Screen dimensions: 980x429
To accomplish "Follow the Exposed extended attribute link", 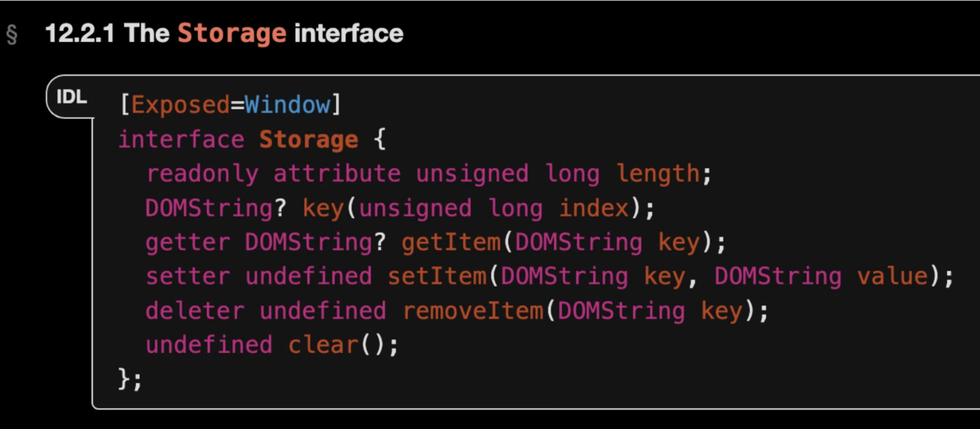I will pyautogui.click(x=180, y=105).
